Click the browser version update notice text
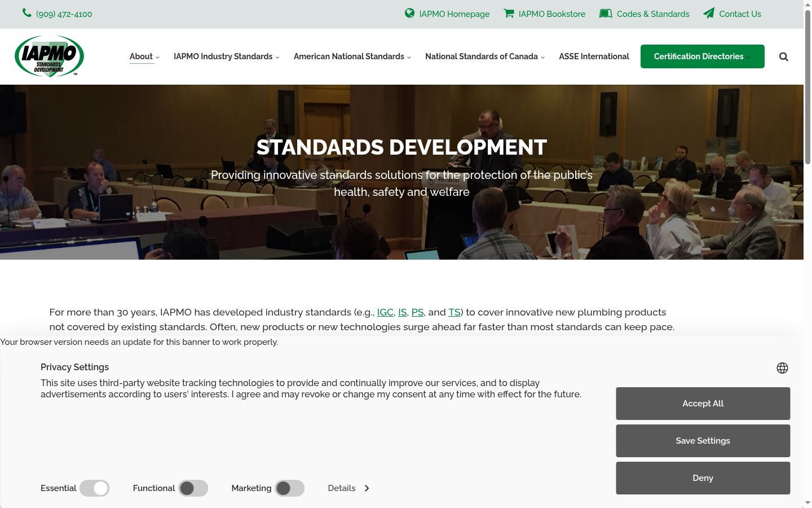Screen dimensions: 812x508 click(139, 342)
